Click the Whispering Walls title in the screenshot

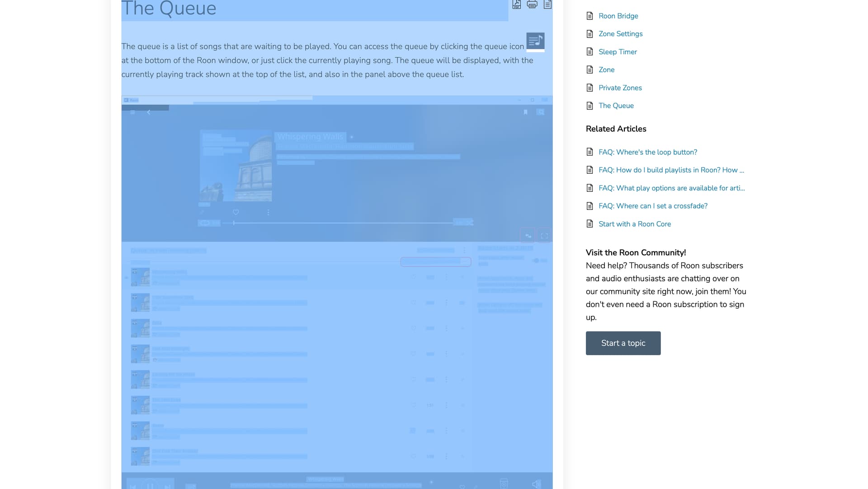pos(310,137)
